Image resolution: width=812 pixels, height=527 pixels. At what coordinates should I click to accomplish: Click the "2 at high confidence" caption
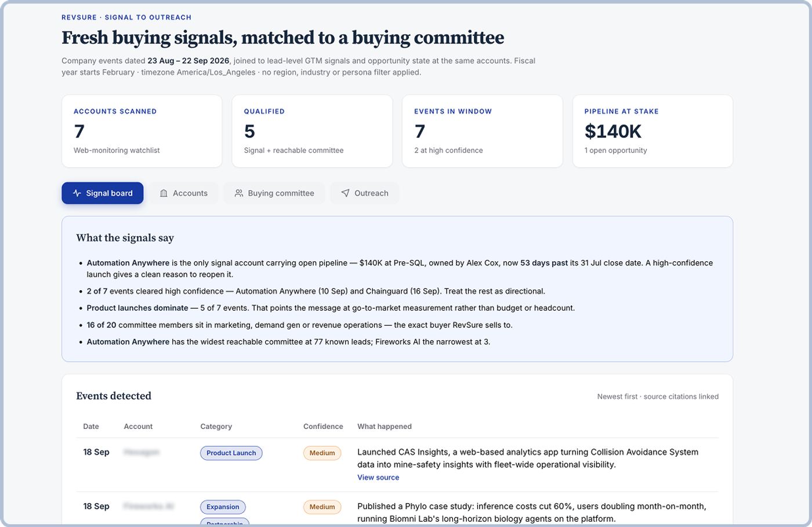click(x=448, y=150)
